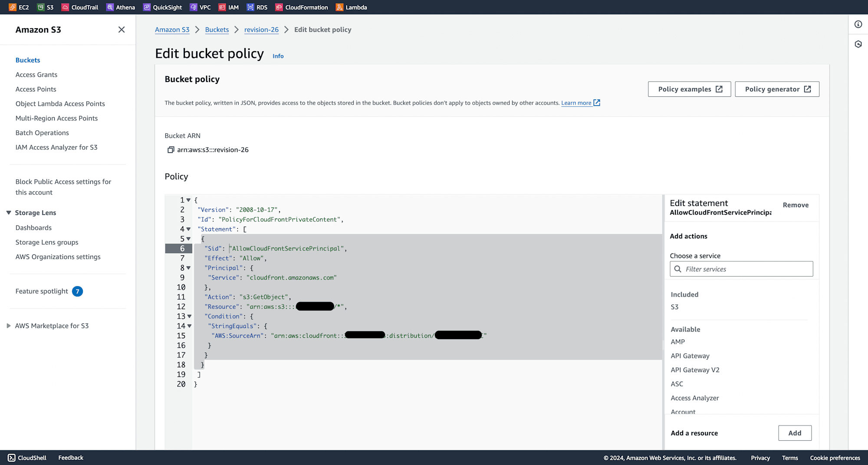Image resolution: width=868 pixels, height=465 pixels.
Task: Open the RDS shortcut icon
Action: [x=250, y=7]
